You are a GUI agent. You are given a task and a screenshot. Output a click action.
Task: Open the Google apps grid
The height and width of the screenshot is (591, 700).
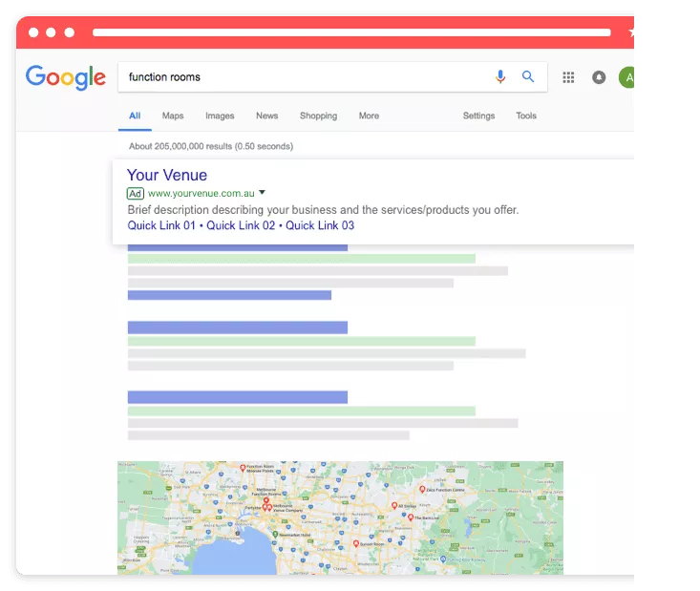pos(568,77)
